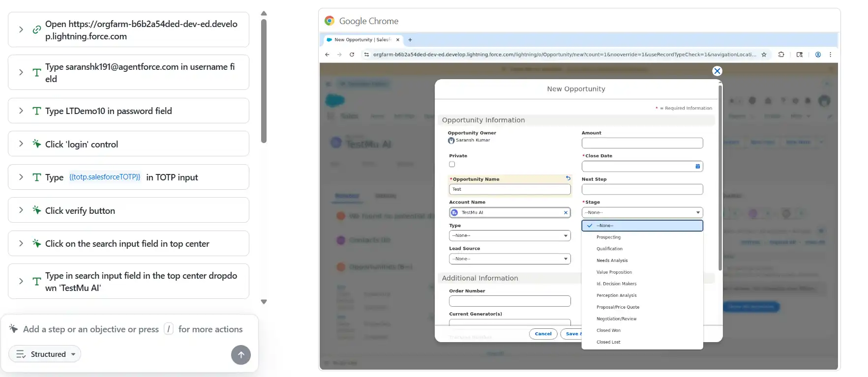
Task: Select Negotiation/Review stage option
Action: [642, 319]
